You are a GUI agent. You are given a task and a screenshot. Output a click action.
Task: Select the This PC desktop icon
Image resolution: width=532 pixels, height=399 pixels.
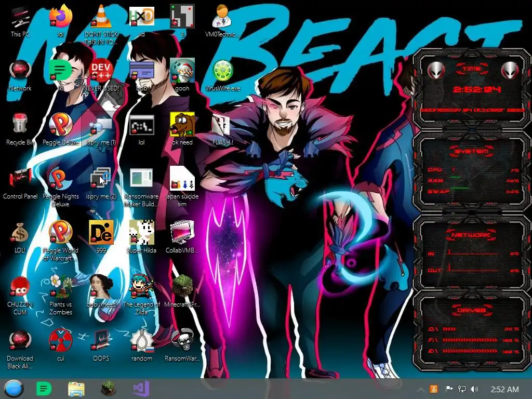click(x=20, y=17)
